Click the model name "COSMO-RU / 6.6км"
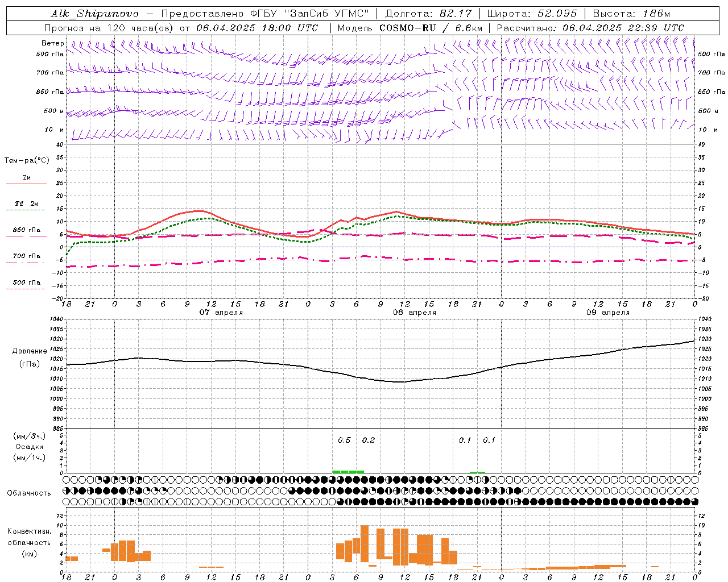Viewport: 728px width, 582px height. coord(431,28)
